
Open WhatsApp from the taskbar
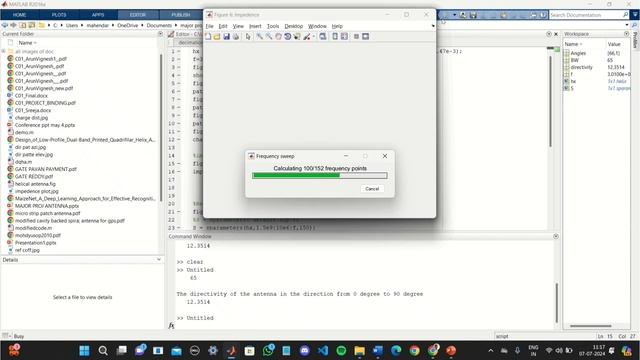coord(268,351)
